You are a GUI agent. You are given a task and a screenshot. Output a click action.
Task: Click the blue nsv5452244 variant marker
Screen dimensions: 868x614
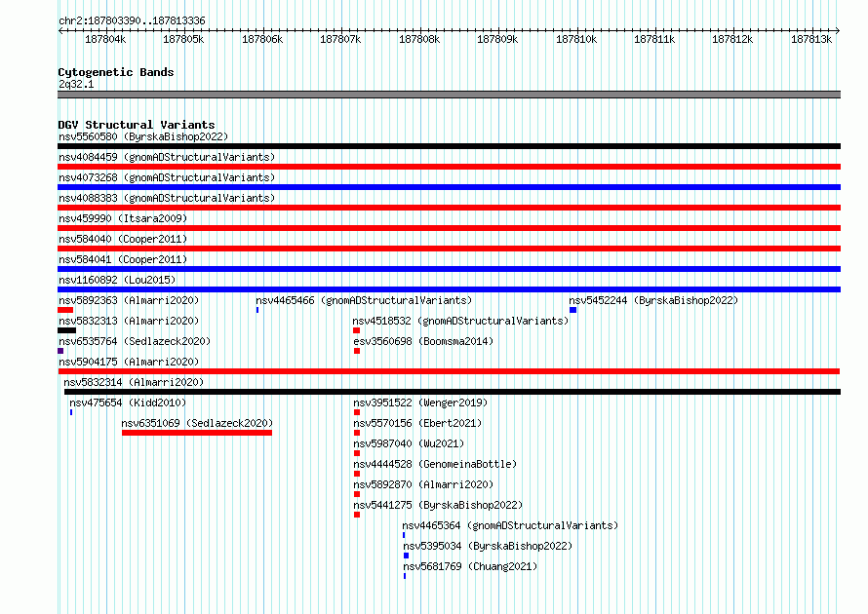pos(572,310)
